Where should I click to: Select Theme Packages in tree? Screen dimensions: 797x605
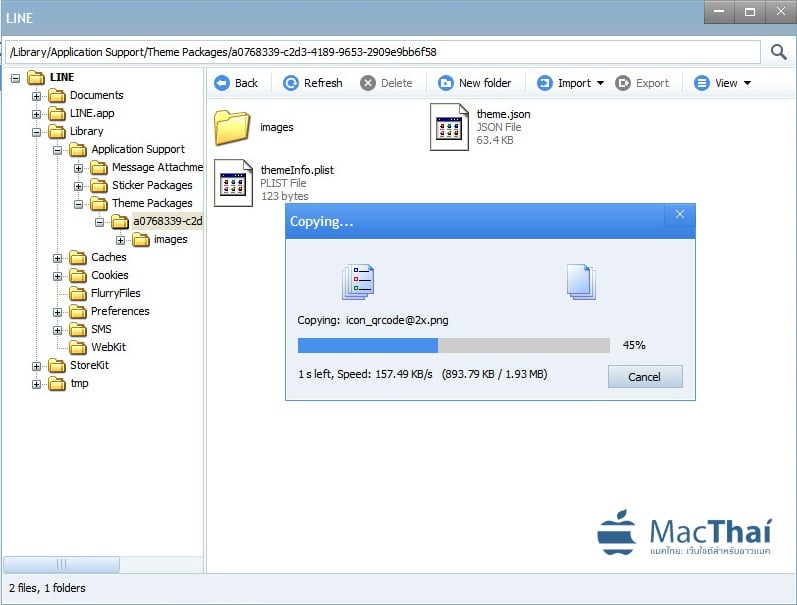coord(152,203)
